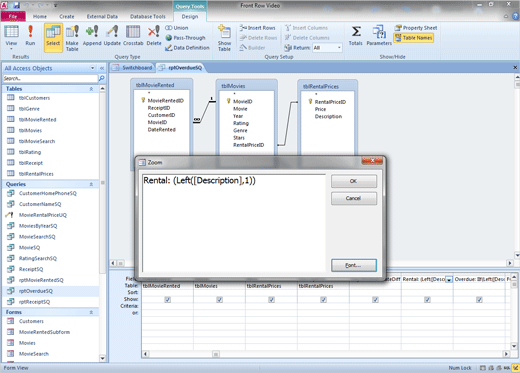Select RentalPriceID field in tblMovies
Image resolution: width=520 pixels, height=373 pixels.
pos(249,145)
